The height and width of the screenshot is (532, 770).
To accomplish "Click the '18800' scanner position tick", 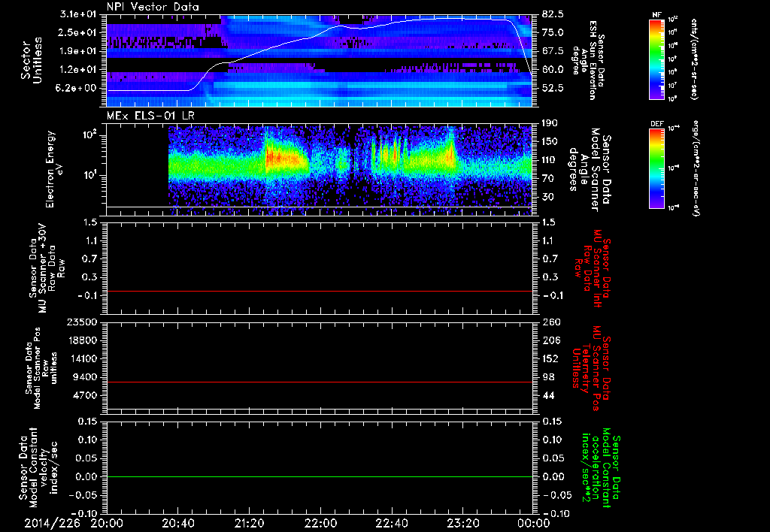I will (81, 340).
